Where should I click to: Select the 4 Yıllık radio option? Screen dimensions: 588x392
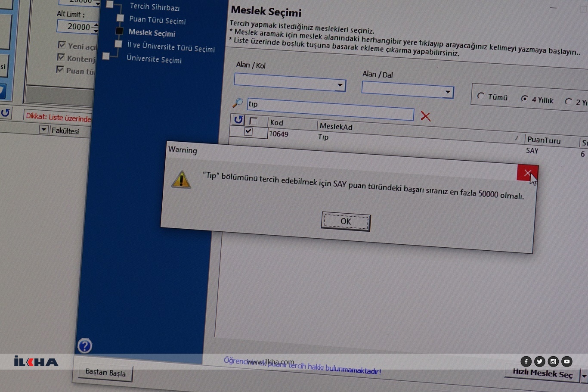tap(524, 99)
